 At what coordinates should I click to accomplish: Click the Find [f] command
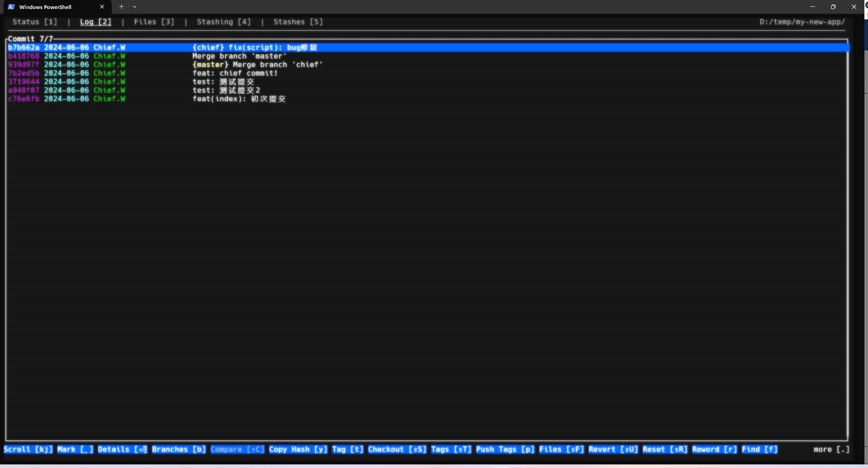[x=760, y=450]
